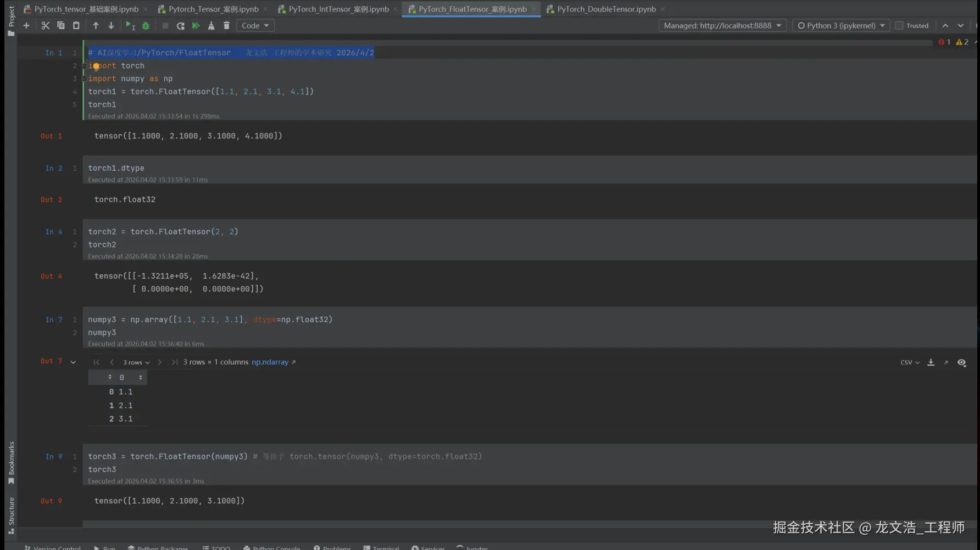The width and height of the screenshot is (980, 550).
Task: Switch to the PyTorch_IntTensor_案例.ipynb tab
Action: point(338,9)
